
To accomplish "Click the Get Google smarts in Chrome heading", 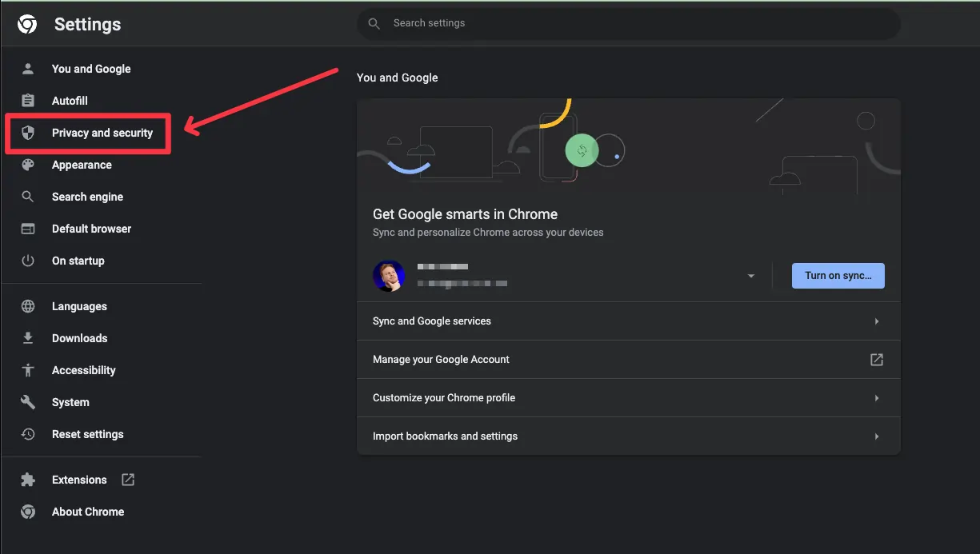I will [x=466, y=214].
